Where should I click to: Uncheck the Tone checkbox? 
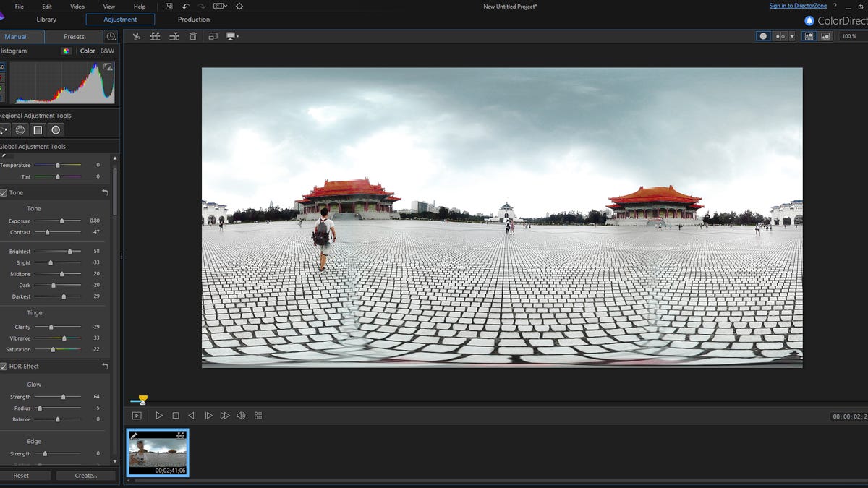click(x=4, y=193)
